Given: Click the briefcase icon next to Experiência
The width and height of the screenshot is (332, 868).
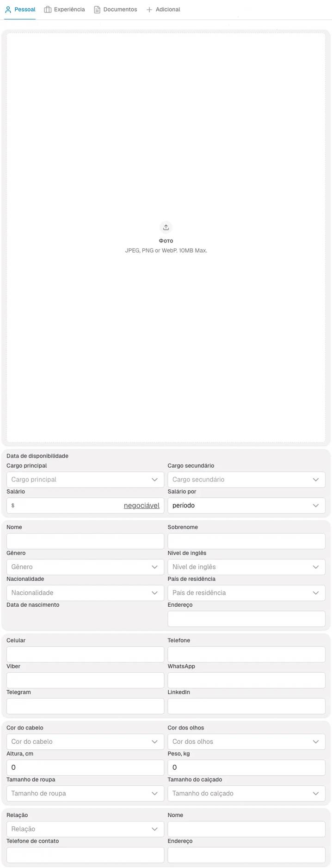Looking at the screenshot, I should pos(47,9).
